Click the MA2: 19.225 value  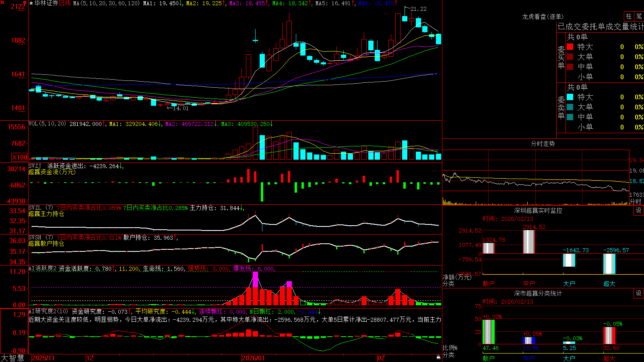(204, 3)
